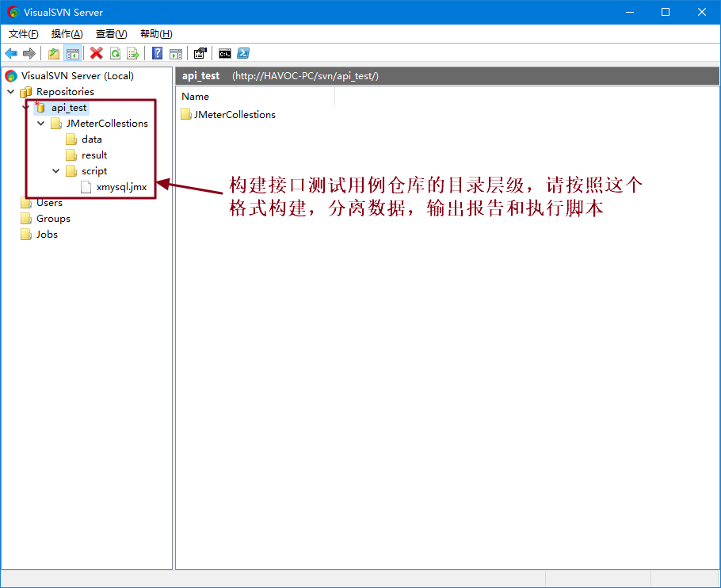
Task: Open the 查看(V) menu
Action: coord(111,34)
